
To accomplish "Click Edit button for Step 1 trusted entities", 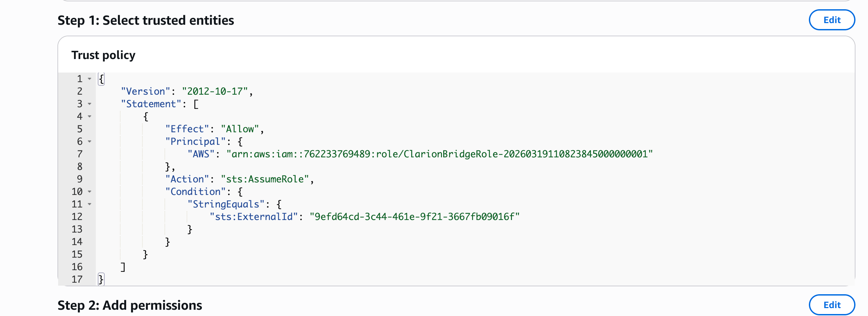I will click(832, 20).
